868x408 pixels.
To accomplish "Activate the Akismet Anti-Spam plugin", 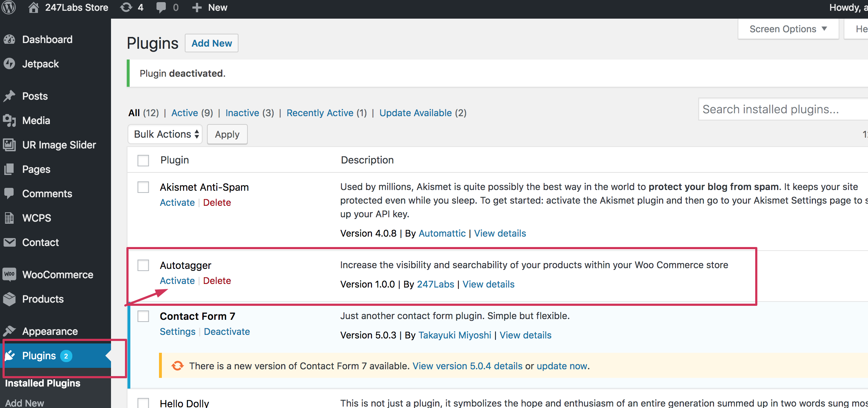I will [177, 203].
